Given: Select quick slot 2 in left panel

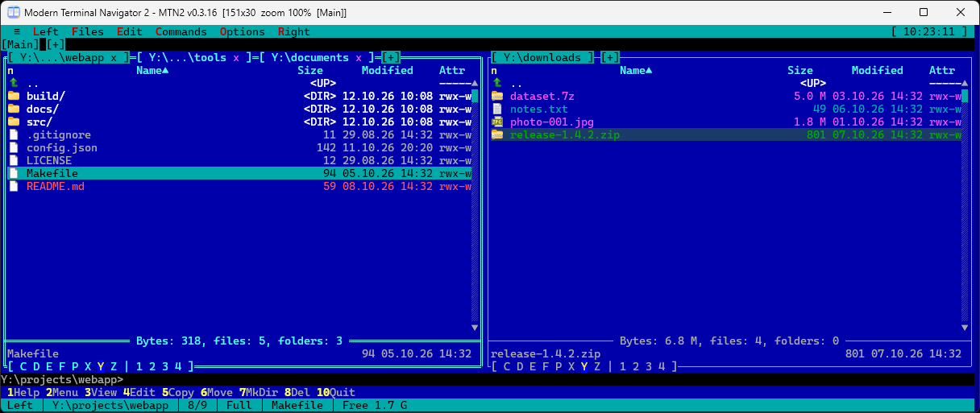Looking at the screenshot, I should pos(152,366).
